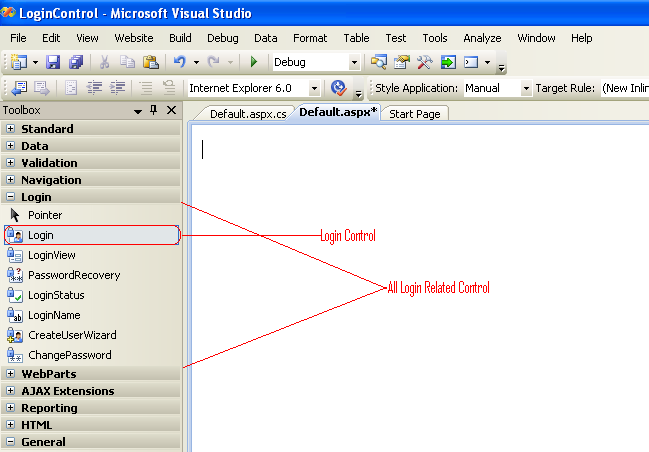
Task: Open the Toolbox window position dropdown arrow
Action: (138, 111)
